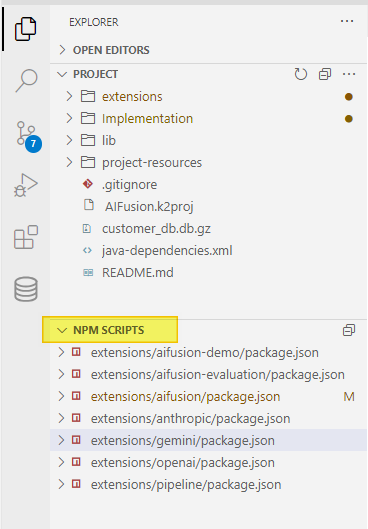This screenshot has height=529, width=368.
Task: Open Source Control with 7 changes badge
Action: pyautogui.click(x=28, y=136)
